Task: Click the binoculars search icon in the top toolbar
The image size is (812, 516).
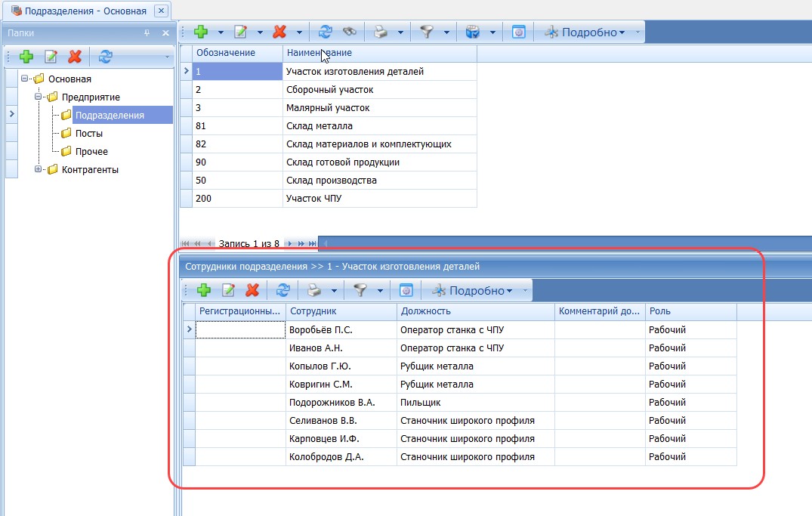Action: coord(348,32)
